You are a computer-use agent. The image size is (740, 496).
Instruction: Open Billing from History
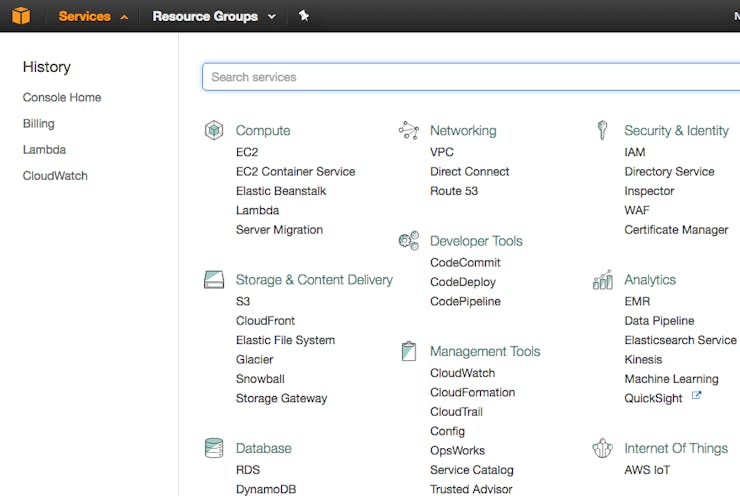39,124
